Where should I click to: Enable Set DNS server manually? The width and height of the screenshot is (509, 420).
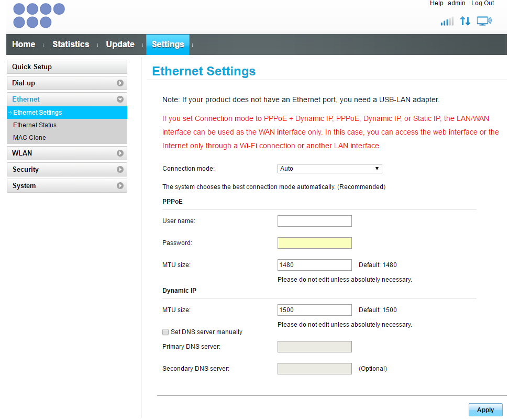[x=165, y=332]
